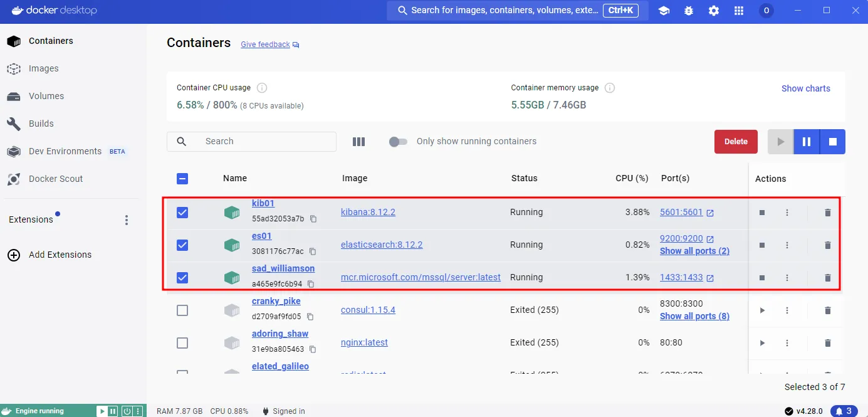Screen dimensions: 868x417
Task: Copy the sad_williamson container ID
Action: 311,284
